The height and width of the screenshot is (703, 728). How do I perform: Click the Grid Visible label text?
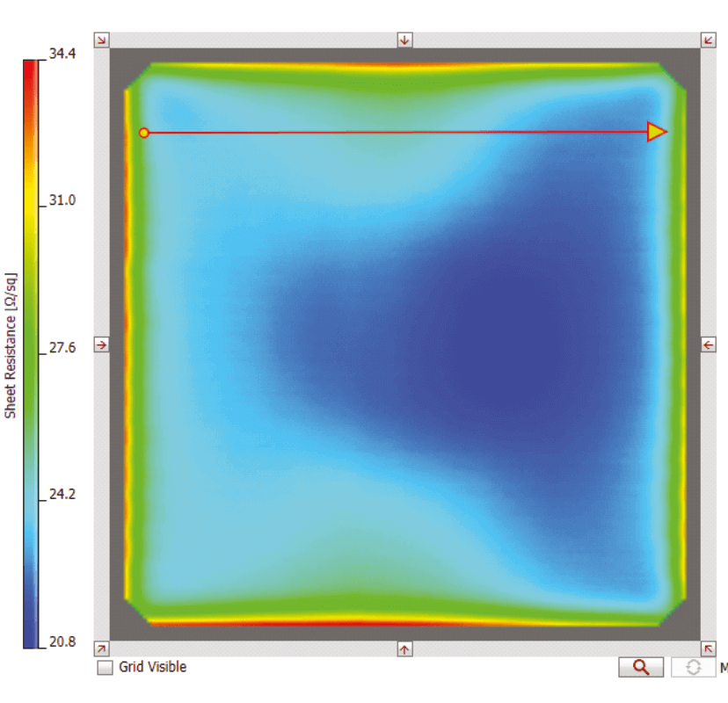pos(153,667)
